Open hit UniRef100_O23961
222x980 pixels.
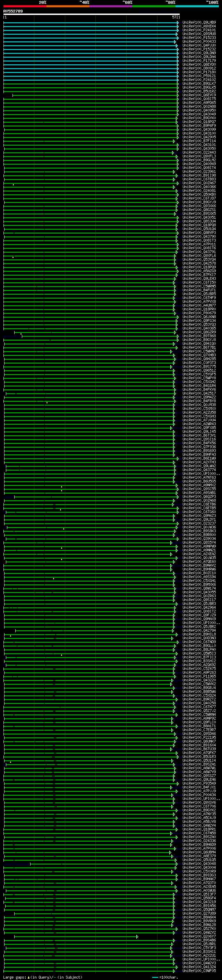199,172
